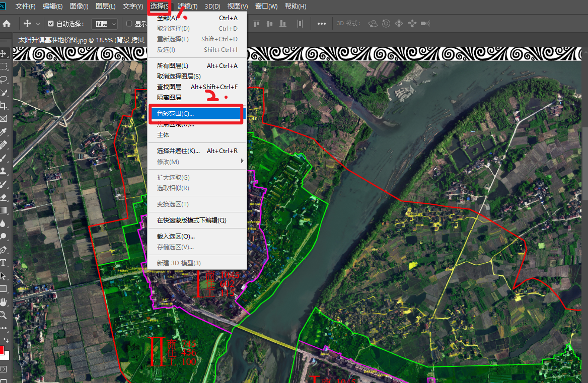Select the Rectangular Marquee tool
The image size is (588, 383).
pyautogui.click(x=3, y=67)
